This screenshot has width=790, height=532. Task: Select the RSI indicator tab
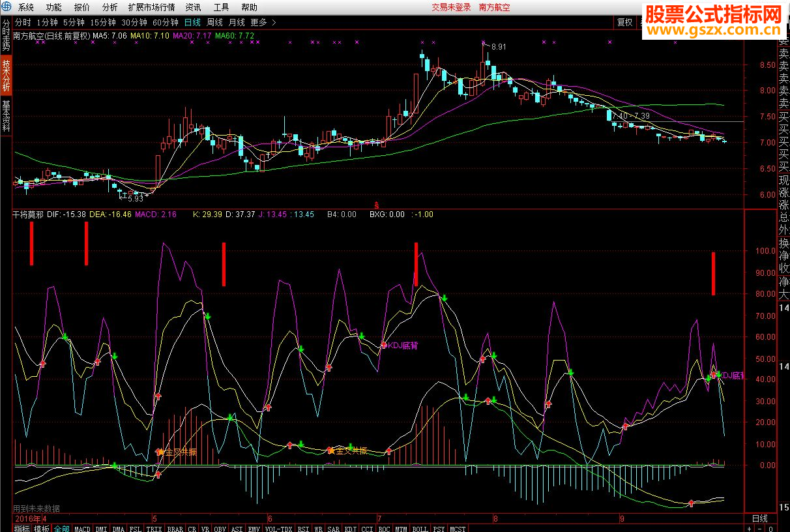(x=303, y=528)
